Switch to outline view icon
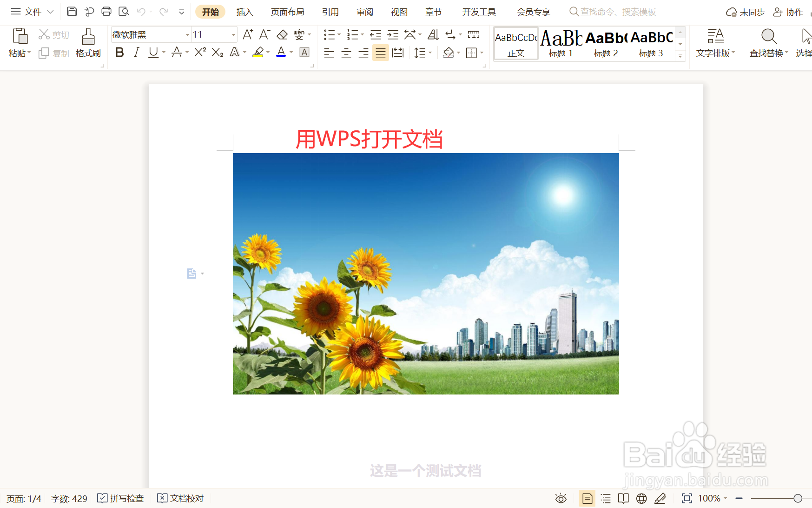Viewport: 812px width, 508px height. coord(606,499)
